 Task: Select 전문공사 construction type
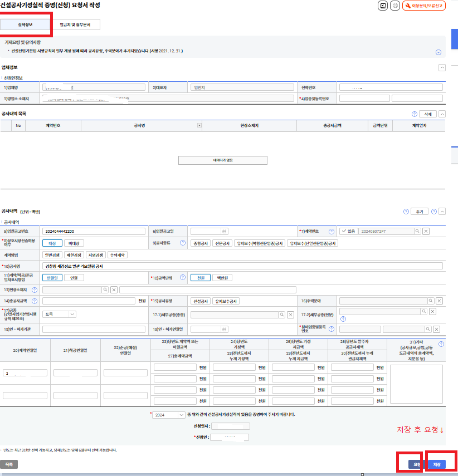[222, 243]
